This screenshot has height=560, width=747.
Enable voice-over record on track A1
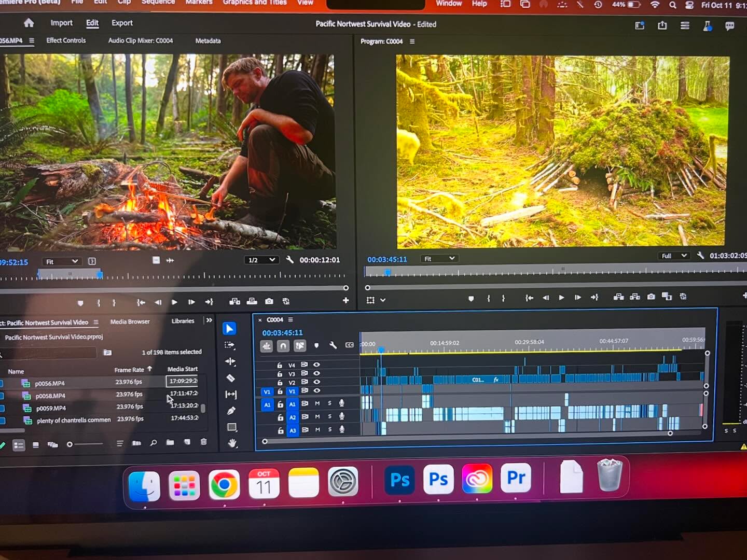342,403
